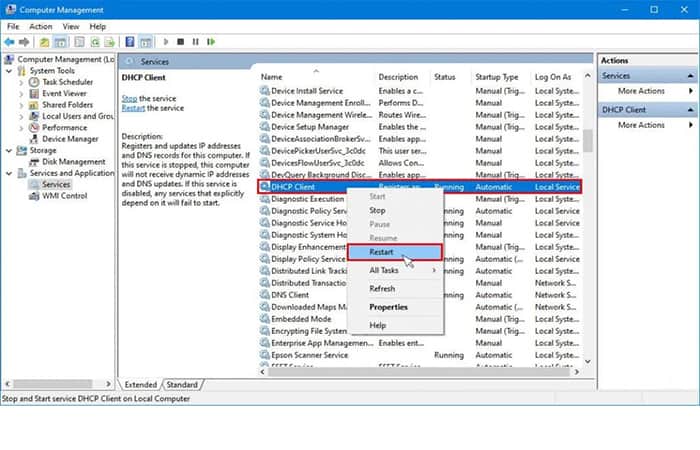Expand the Task Scheduler node
700x450 pixels.
click(21, 83)
